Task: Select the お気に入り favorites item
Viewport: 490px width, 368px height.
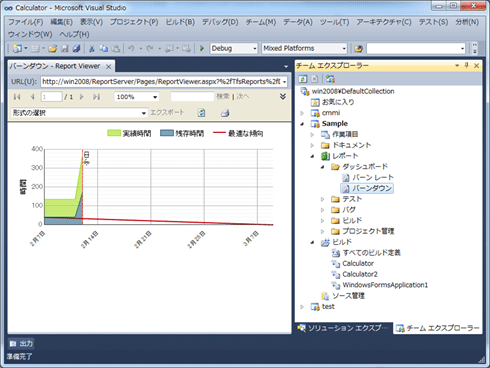Action: pyautogui.click(x=338, y=102)
